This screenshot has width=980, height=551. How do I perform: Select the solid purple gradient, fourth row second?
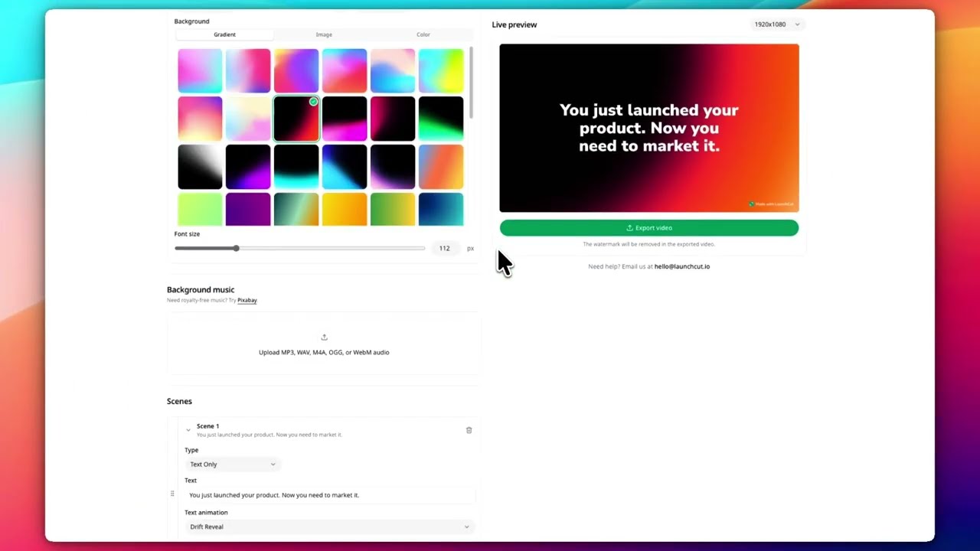(x=248, y=210)
